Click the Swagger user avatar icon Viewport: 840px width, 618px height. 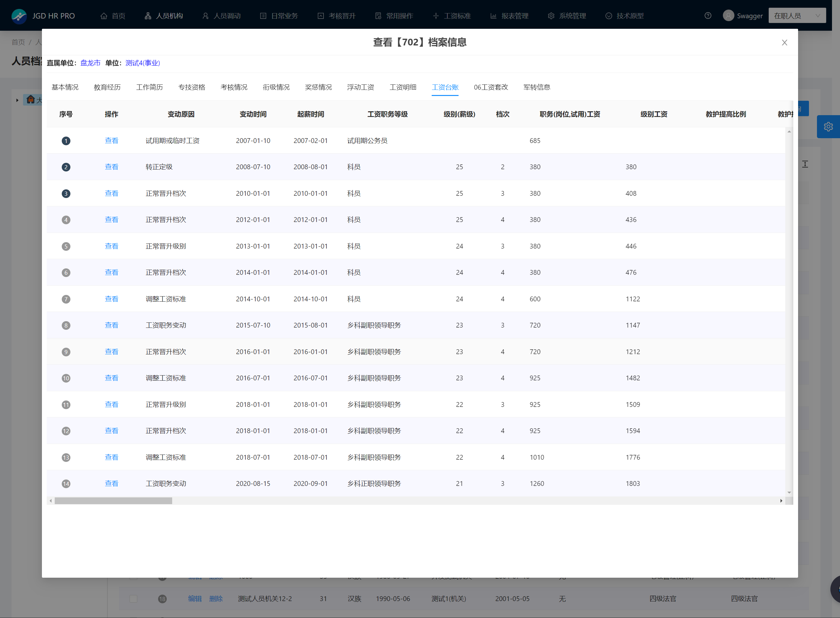728,16
